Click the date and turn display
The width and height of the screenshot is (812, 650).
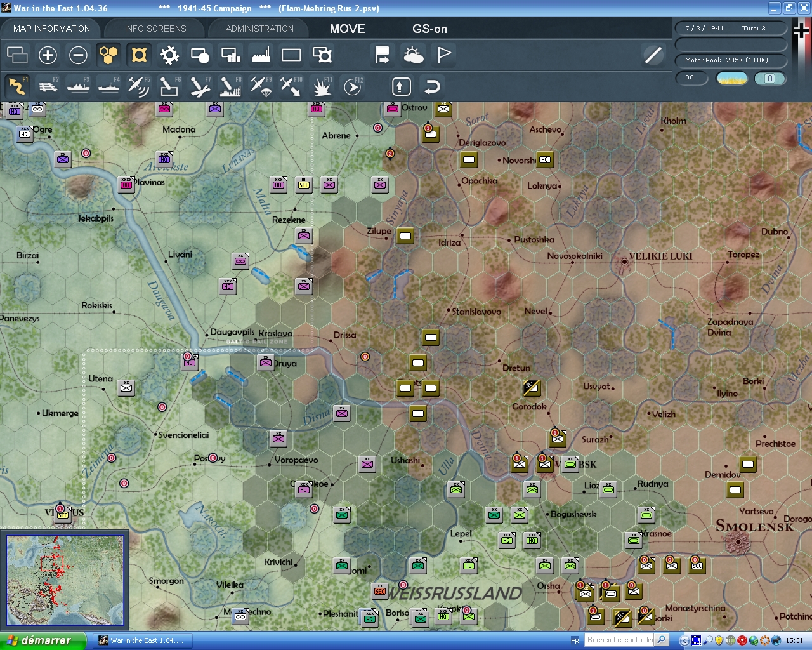point(730,28)
